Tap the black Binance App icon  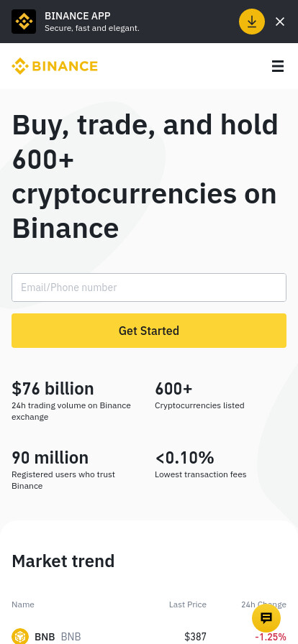[x=24, y=22]
